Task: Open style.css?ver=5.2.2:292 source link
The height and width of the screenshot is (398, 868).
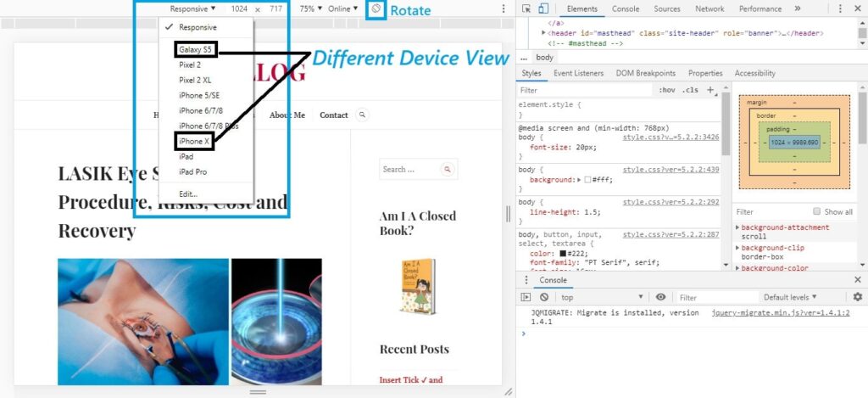Action: pyautogui.click(x=671, y=202)
